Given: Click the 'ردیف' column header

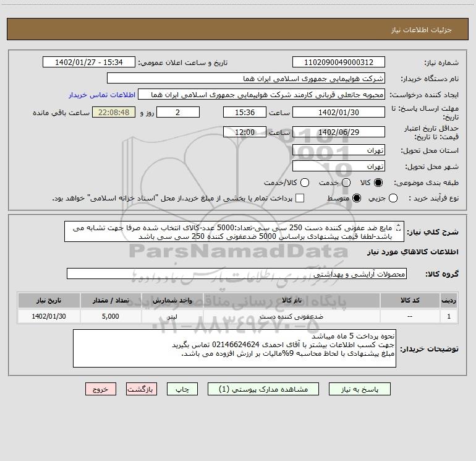Looking at the screenshot, I should coord(449,300).
